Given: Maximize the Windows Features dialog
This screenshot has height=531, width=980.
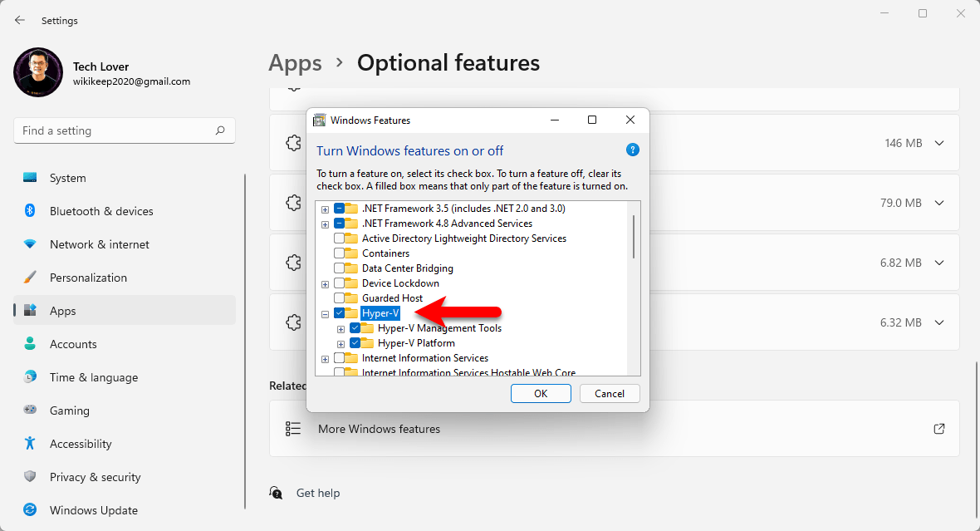Looking at the screenshot, I should click(x=592, y=120).
